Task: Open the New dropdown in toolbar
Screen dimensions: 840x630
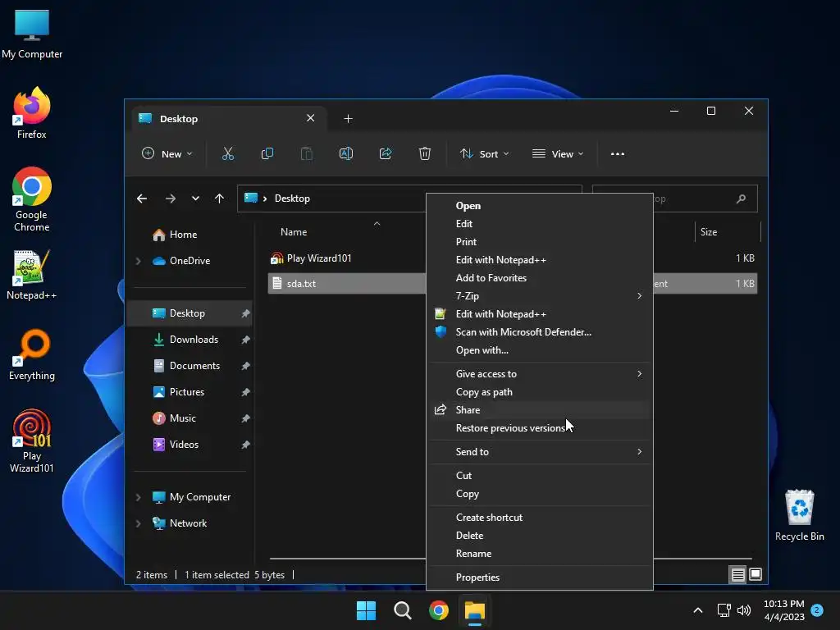Action: [x=167, y=153]
